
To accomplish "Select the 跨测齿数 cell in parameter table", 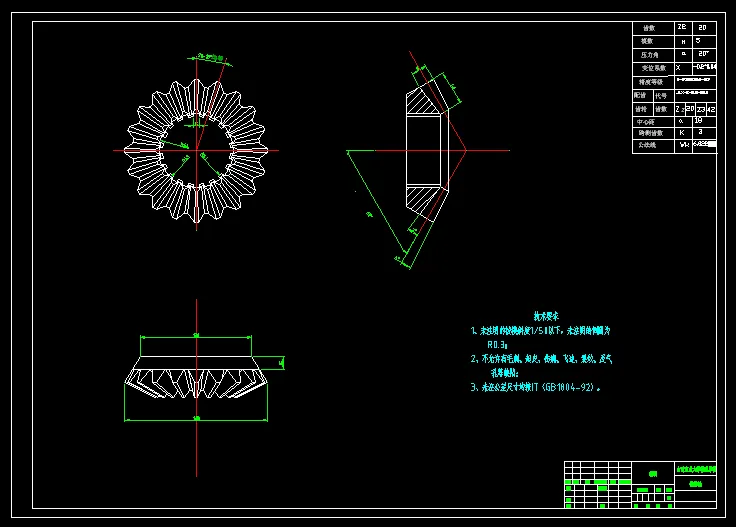I will tap(653, 133).
